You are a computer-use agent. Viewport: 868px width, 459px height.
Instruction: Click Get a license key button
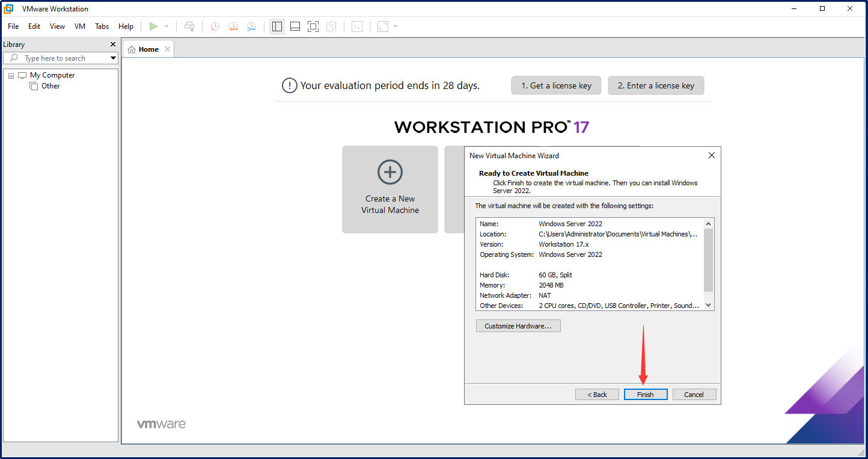(x=556, y=85)
